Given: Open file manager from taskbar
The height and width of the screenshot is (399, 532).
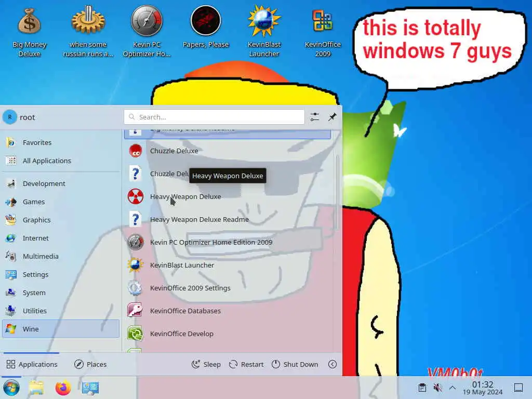Looking at the screenshot, I should [x=36, y=388].
